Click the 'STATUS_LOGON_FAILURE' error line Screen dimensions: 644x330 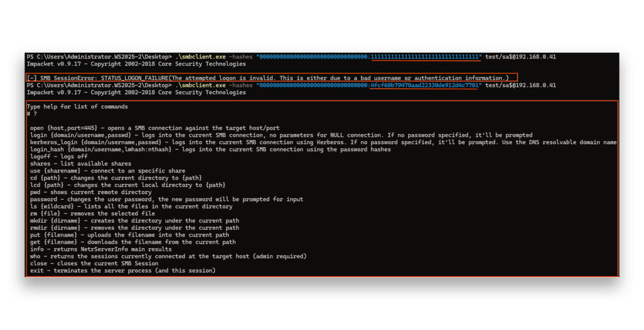click(x=268, y=78)
